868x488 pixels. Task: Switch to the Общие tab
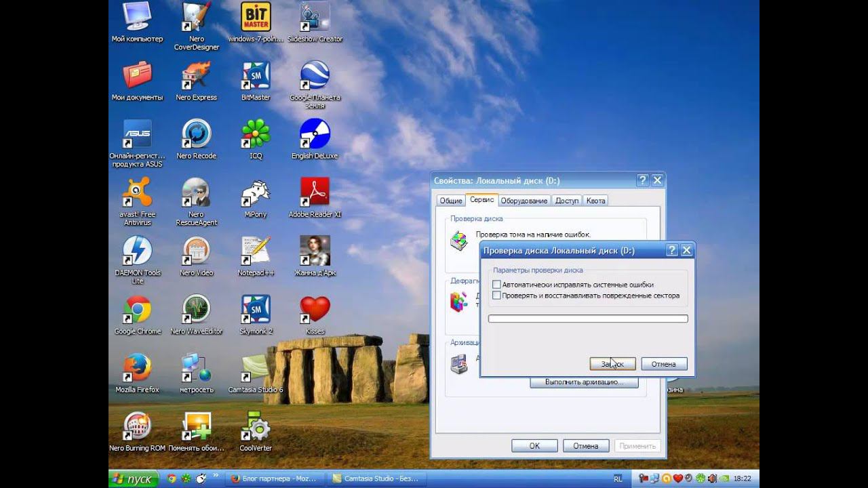(x=451, y=201)
